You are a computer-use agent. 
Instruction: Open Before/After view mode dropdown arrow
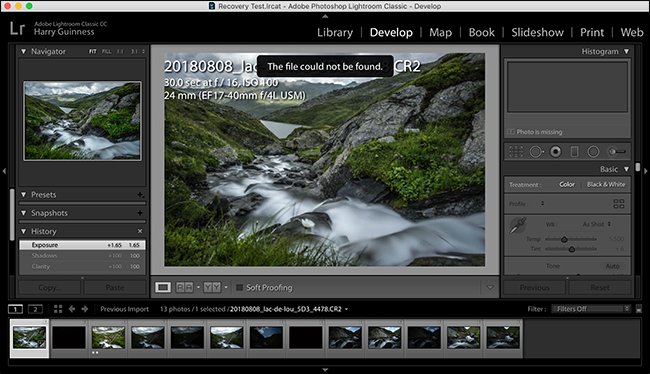pos(226,287)
